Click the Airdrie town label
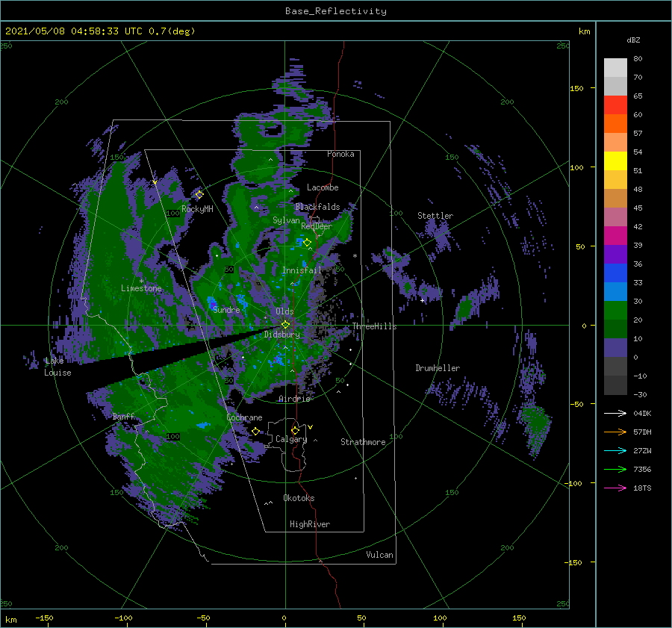The image size is (672, 628). point(294,399)
